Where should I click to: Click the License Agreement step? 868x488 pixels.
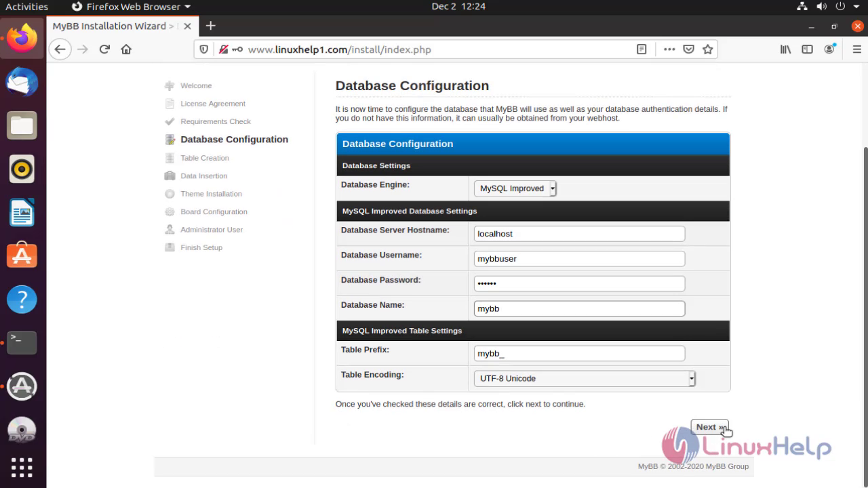(x=213, y=104)
